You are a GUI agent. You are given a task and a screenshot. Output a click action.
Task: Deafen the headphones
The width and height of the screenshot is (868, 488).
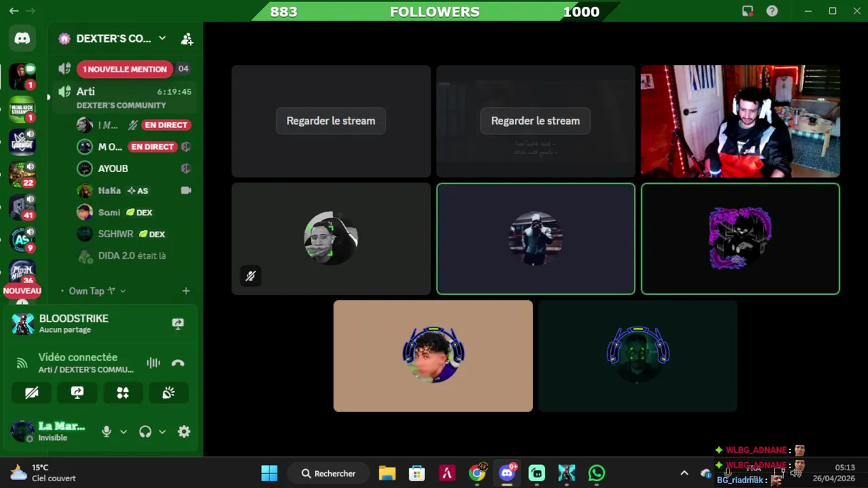click(145, 431)
